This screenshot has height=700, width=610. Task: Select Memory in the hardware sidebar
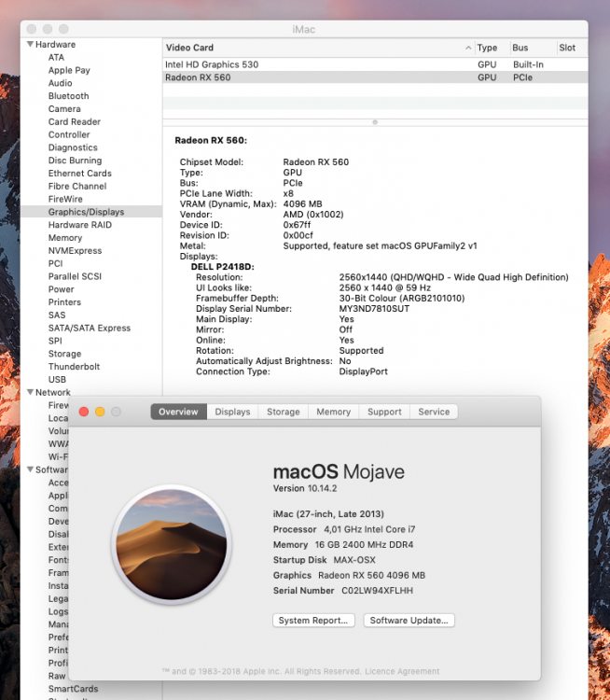[x=65, y=237]
